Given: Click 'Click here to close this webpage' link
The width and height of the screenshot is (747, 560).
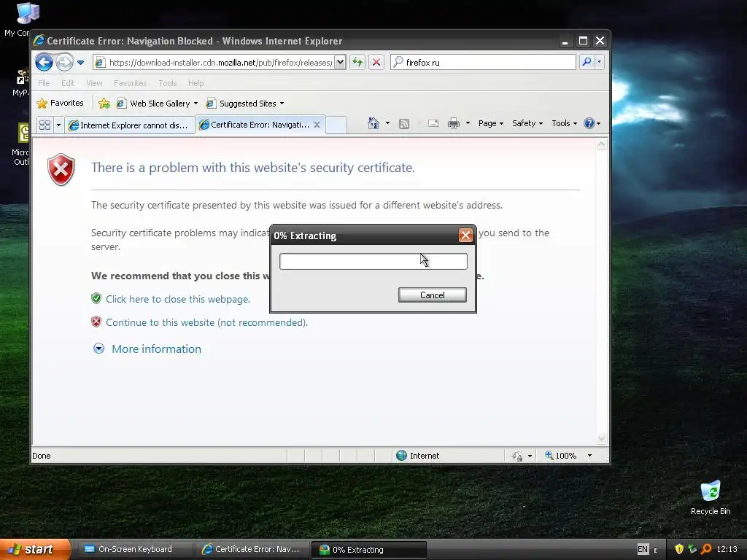Looking at the screenshot, I should 178,299.
